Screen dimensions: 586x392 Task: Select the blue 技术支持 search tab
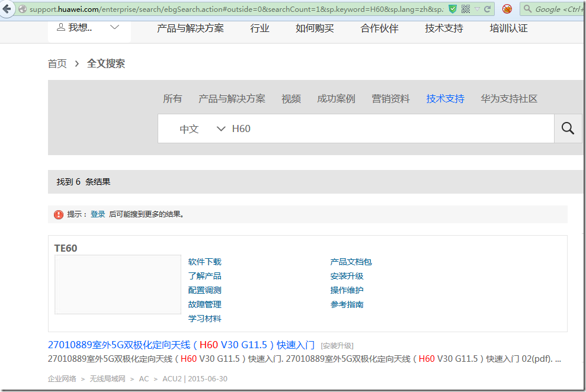coord(445,98)
